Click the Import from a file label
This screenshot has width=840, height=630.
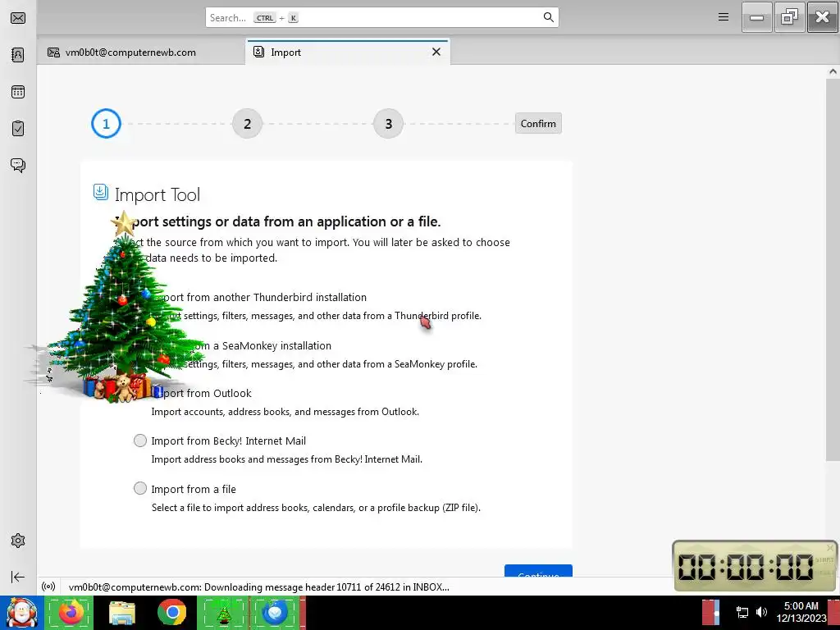tap(194, 489)
